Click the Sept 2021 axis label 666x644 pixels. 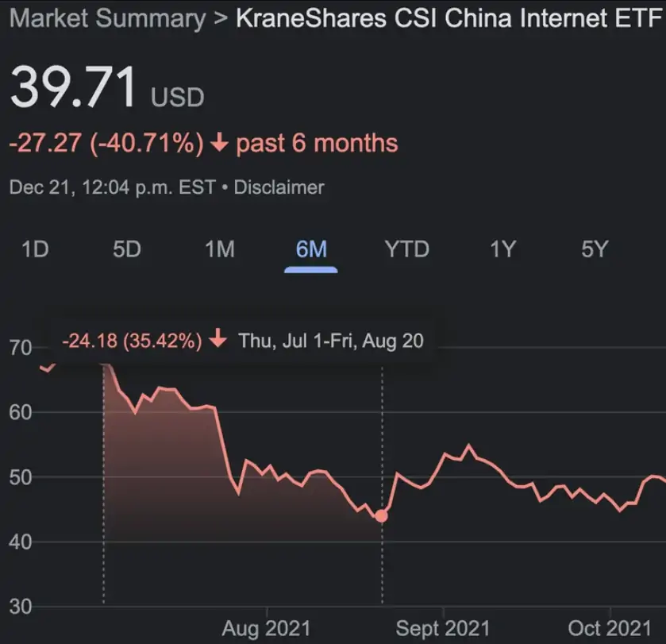441,628
